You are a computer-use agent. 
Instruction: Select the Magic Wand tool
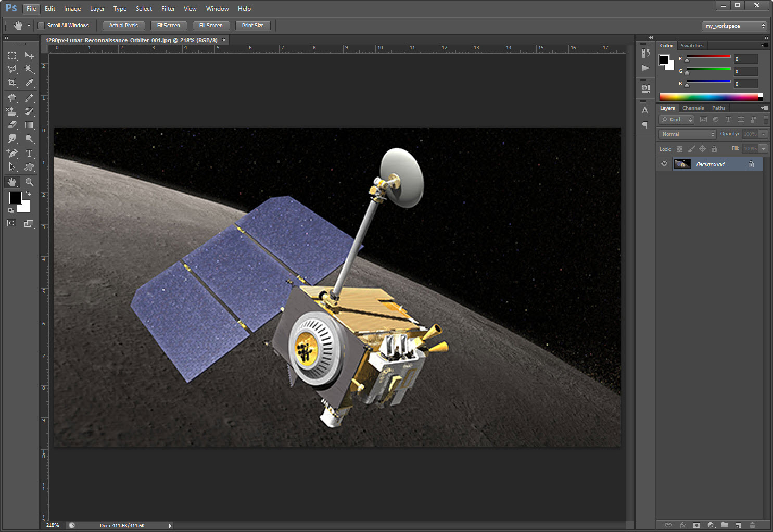point(29,69)
